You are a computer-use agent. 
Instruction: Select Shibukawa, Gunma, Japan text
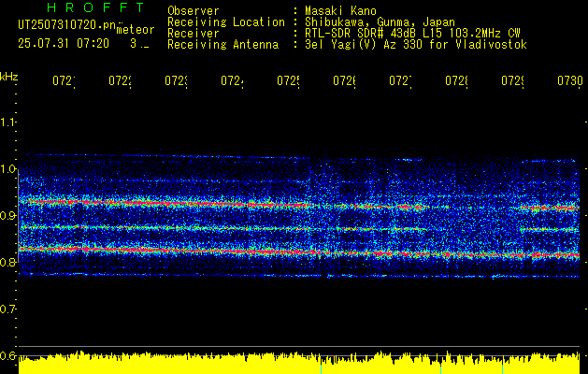coord(380,22)
